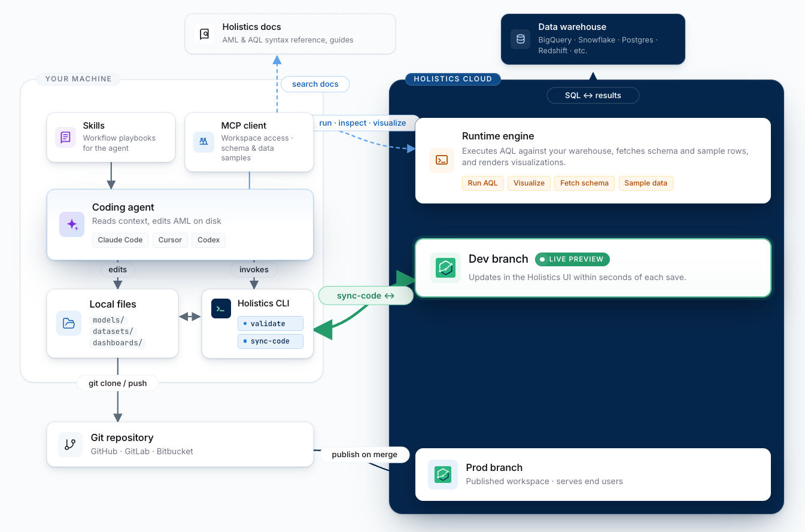805x532 pixels.
Task: Click the "Holistics CLI" card title
Action: click(263, 303)
